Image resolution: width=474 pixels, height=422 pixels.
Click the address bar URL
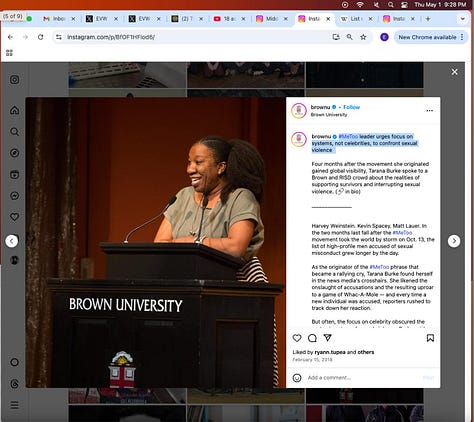coord(111,37)
